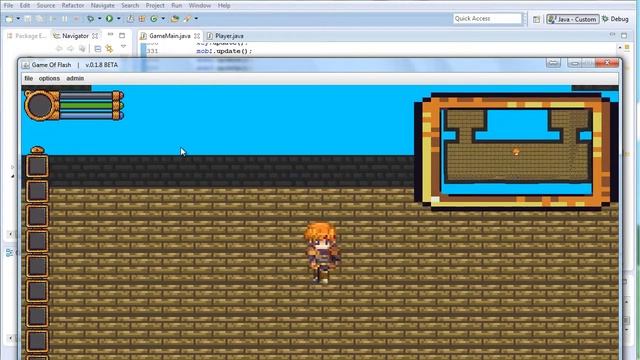
Task: Open the Source menu
Action: point(46,6)
